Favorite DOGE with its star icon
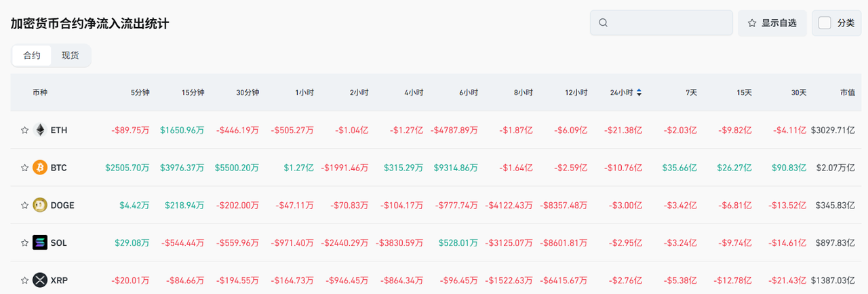Screen dimensions: 868x294 (24, 205)
